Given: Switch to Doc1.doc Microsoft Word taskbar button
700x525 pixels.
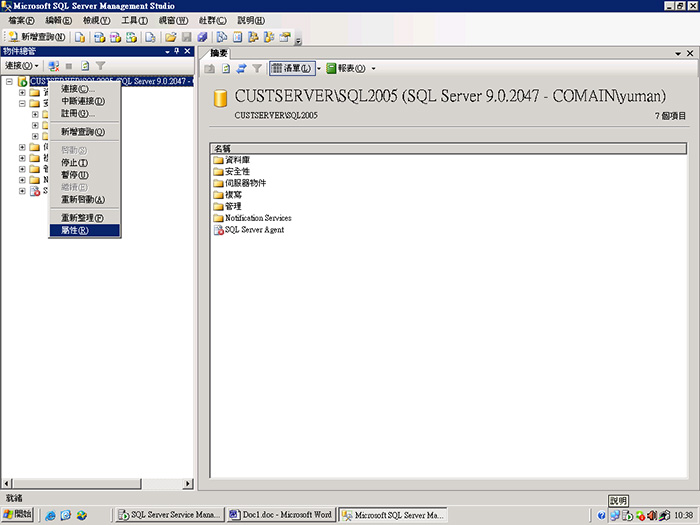Looking at the screenshot, I should point(281,515).
